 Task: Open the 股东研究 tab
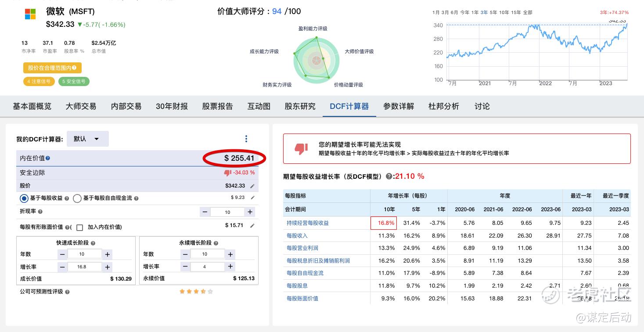(x=300, y=106)
